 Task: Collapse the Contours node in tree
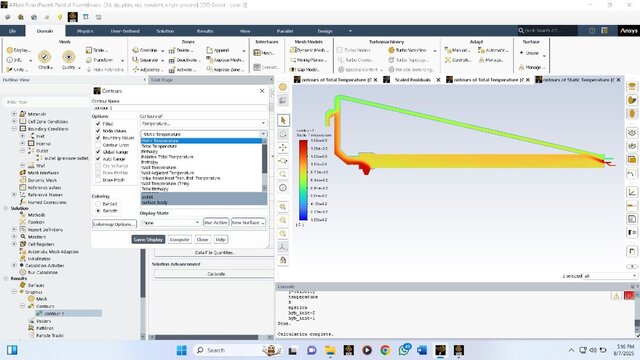click(23, 306)
